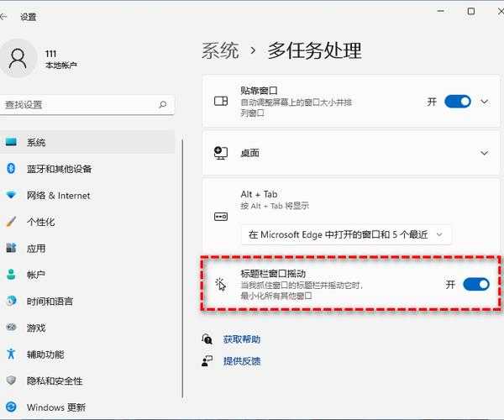Click the feedback icon beside 提供反馈

207,361
